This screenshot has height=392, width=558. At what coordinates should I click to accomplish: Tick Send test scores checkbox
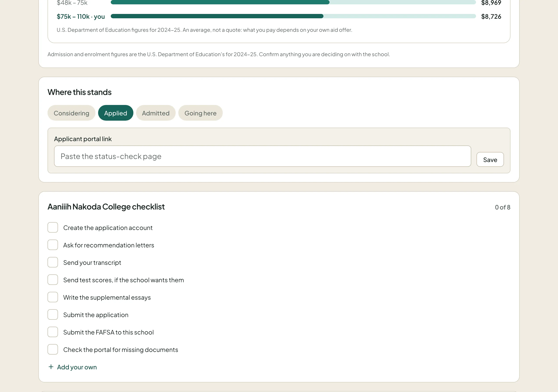[53, 280]
